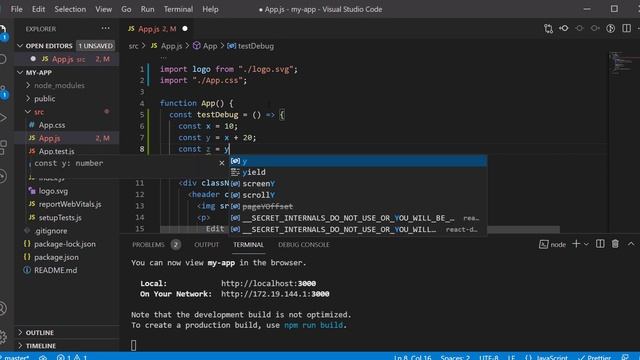The width and height of the screenshot is (640, 360).
Task: Click errors and warnings count in status bar
Action: click(72, 357)
